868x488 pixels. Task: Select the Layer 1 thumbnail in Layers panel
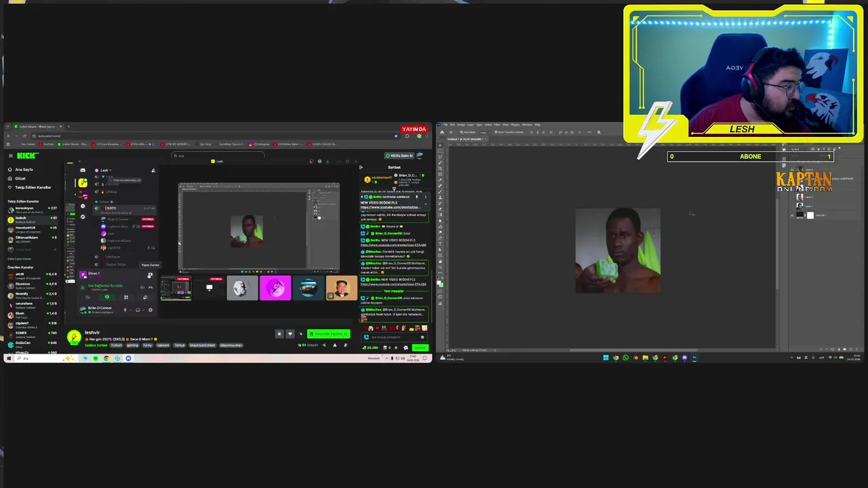800,206
